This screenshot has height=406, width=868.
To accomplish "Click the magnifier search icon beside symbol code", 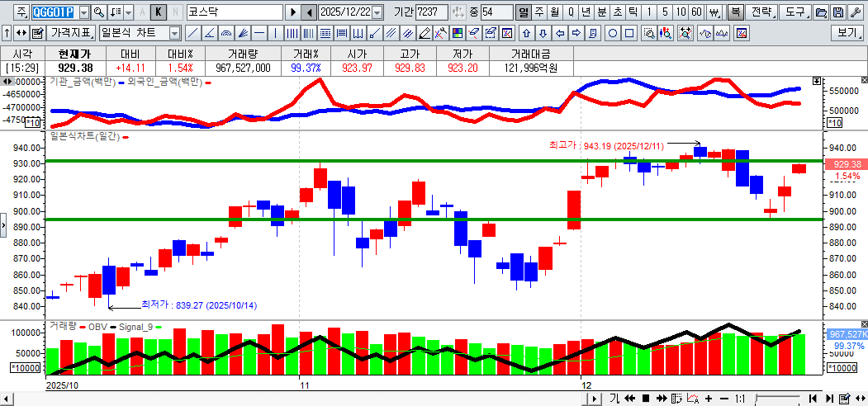I will point(99,12).
